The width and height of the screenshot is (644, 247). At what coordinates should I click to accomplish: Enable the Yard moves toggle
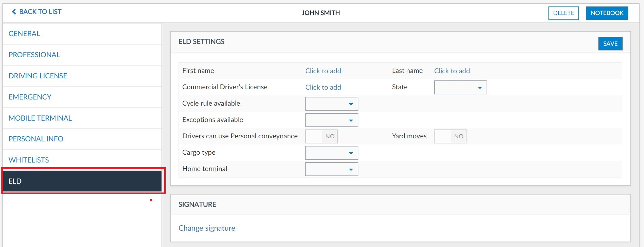click(x=450, y=136)
